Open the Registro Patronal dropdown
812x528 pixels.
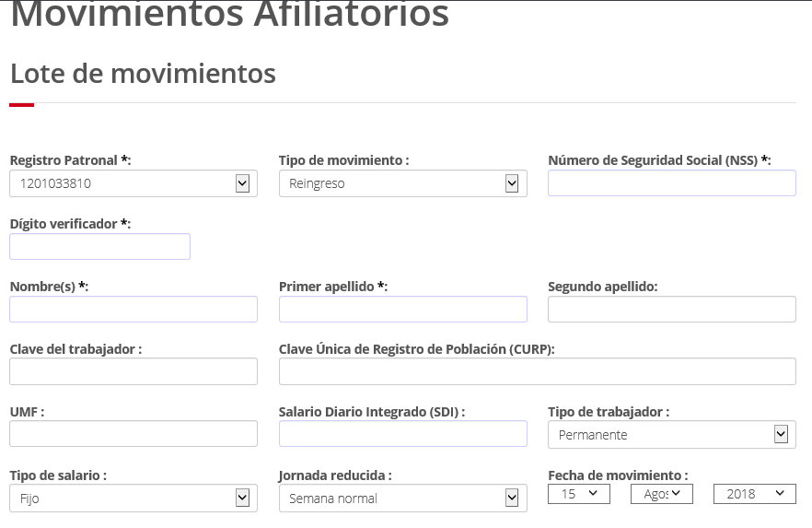point(133,183)
